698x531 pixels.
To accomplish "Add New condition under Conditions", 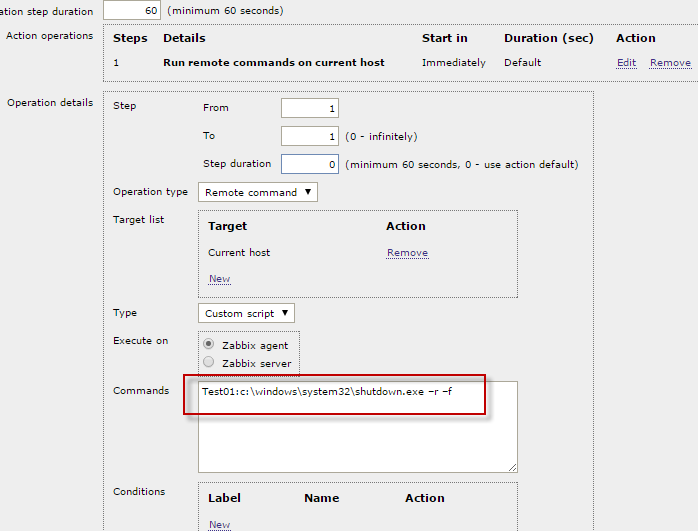I will [x=219, y=524].
